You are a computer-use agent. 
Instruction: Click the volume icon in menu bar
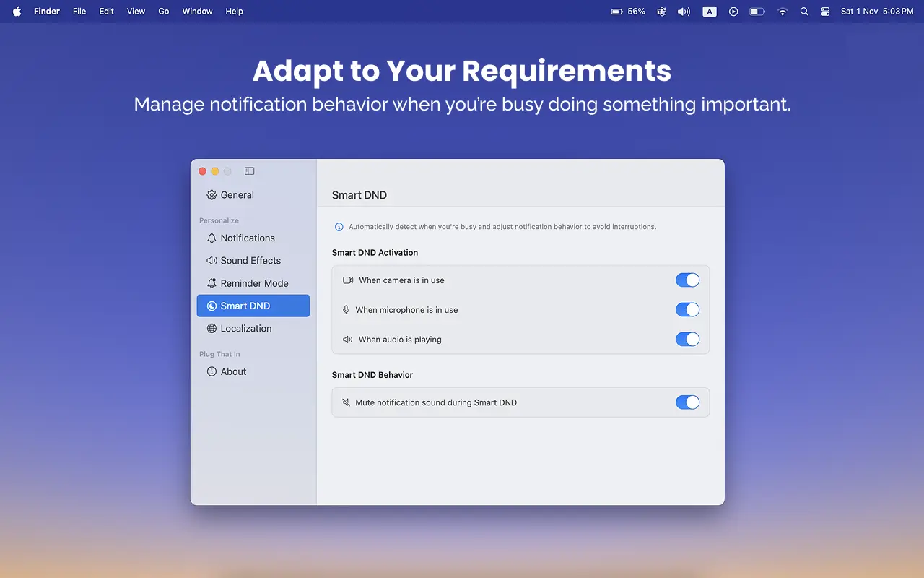pos(684,12)
